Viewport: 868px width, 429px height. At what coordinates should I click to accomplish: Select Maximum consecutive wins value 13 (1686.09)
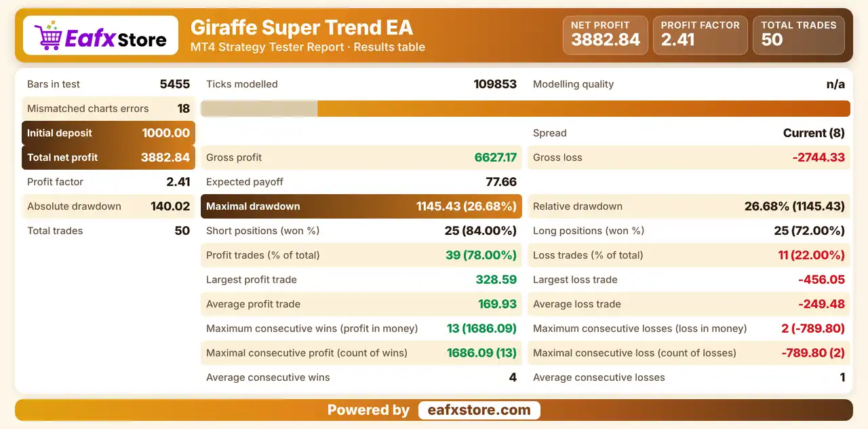coord(482,329)
